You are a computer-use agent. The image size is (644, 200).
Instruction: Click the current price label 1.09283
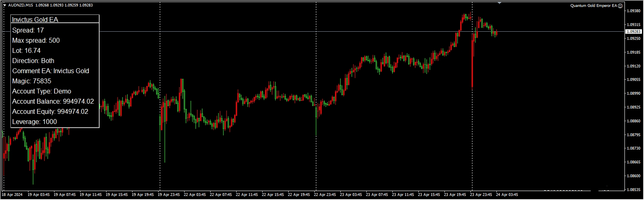pyautogui.click(x=633, y=32)
